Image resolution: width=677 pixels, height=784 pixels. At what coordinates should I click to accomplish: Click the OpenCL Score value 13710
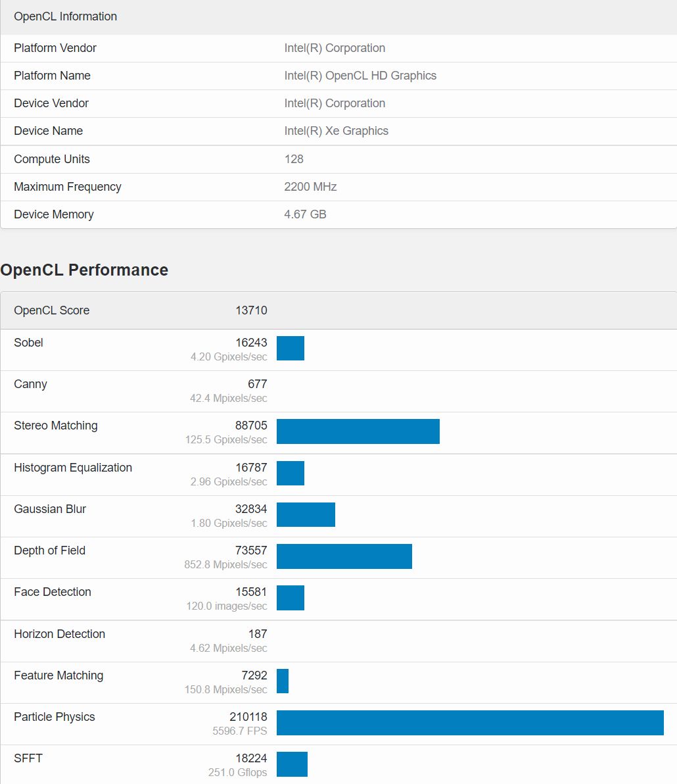tap(252, 310)
